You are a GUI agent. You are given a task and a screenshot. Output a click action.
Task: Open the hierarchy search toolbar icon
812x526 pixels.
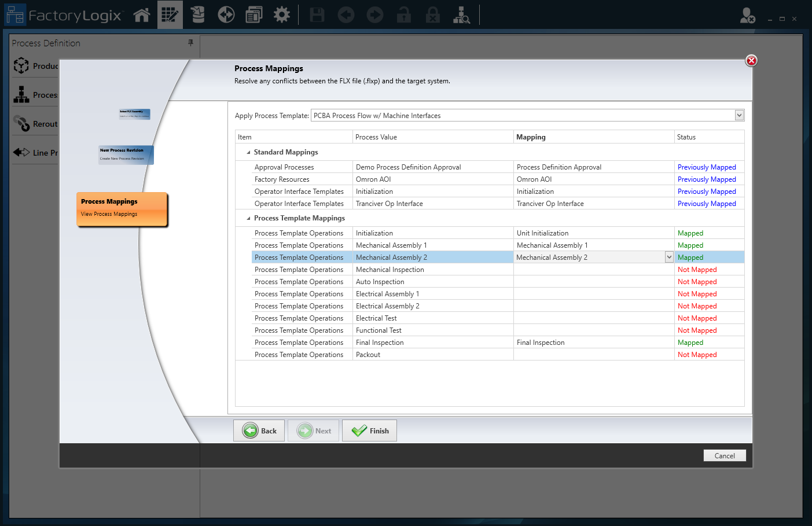pyautogui.click(x=461, y=14)
